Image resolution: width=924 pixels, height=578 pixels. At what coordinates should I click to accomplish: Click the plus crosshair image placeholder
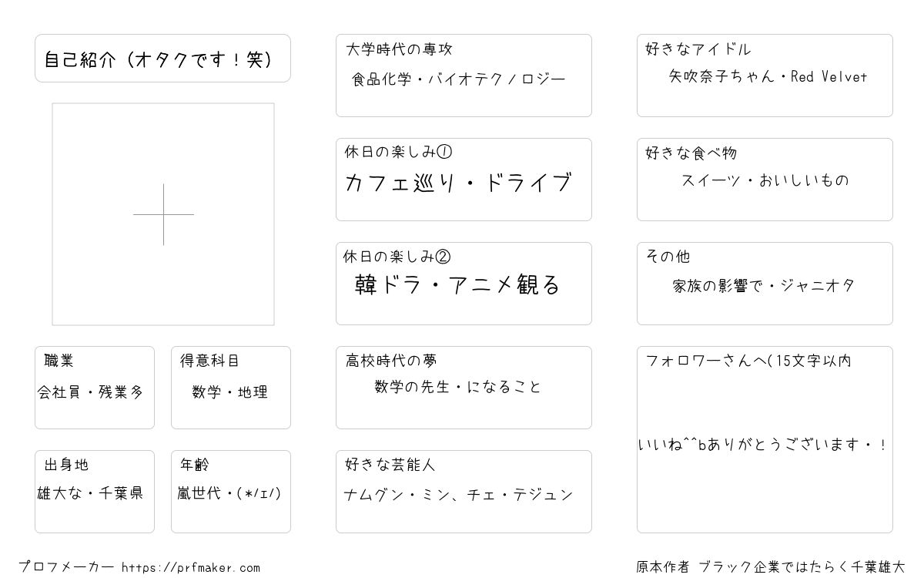[x=163, y=214]
